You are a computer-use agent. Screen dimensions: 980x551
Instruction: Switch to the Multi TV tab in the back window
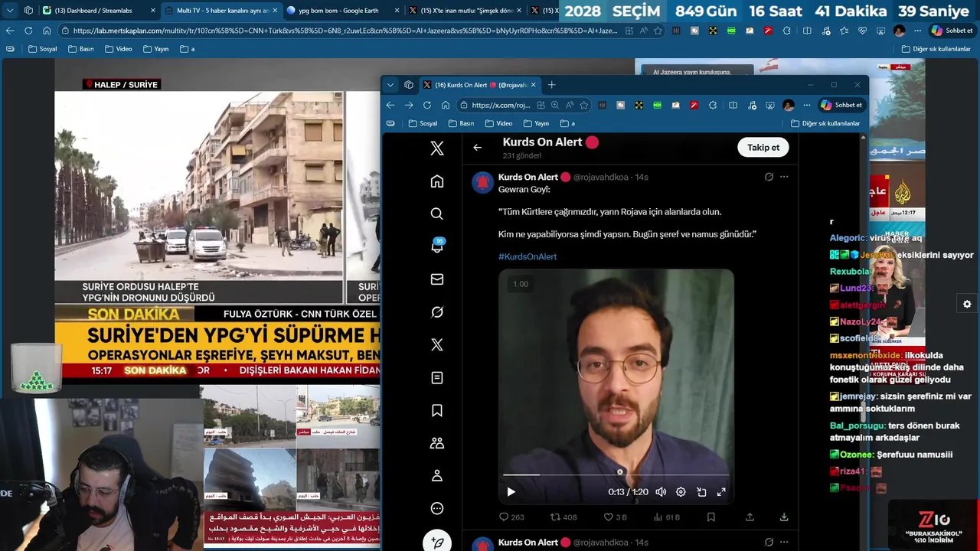click(x=221, y=11)
